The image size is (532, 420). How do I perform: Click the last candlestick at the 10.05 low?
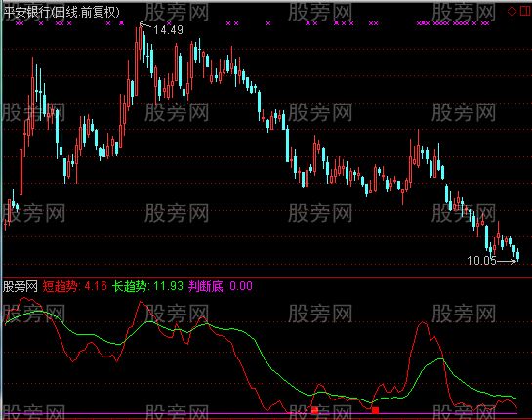click(517, 254)
